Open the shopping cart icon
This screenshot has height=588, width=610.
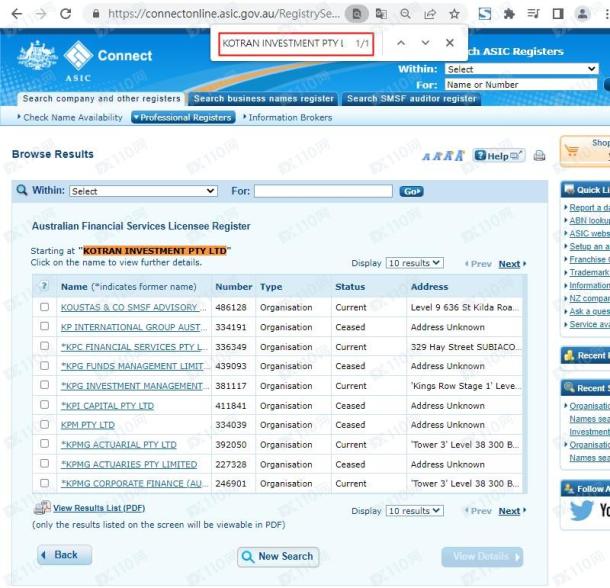pos(572,150)
